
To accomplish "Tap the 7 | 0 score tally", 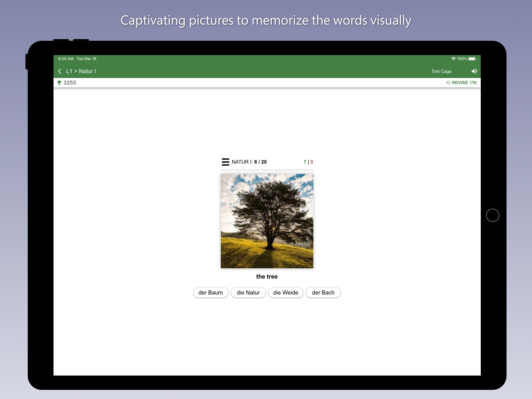I will pos(308,162).
